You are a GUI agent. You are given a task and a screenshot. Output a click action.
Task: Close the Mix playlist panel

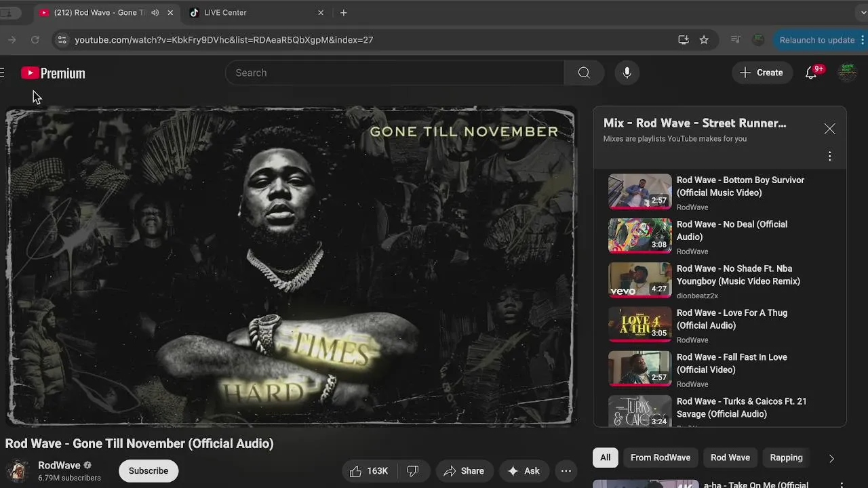[x=829, y=129]
